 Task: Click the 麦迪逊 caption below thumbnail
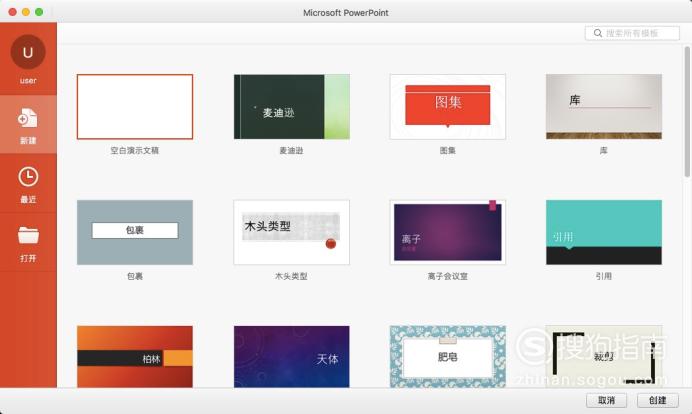[291, 151]
